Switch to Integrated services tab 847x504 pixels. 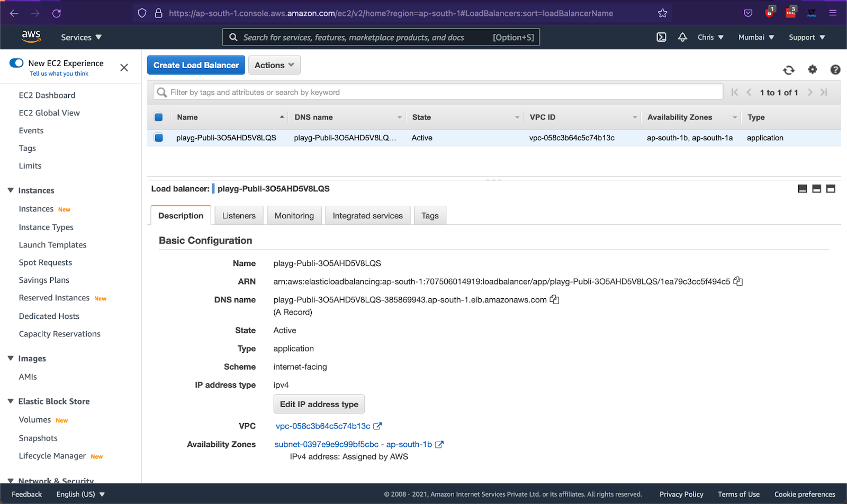[x=367, y=216]
